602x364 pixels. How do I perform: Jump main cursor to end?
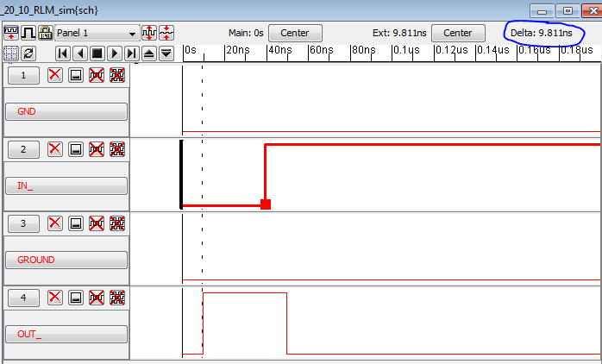[x=132, y=53]
